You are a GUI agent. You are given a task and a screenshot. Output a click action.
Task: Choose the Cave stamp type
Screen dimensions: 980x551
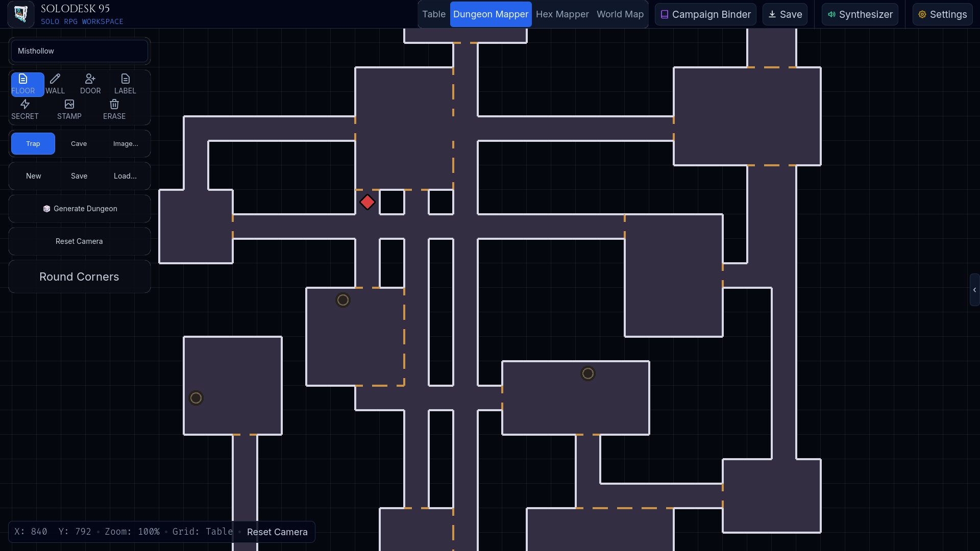click(79, 143)
